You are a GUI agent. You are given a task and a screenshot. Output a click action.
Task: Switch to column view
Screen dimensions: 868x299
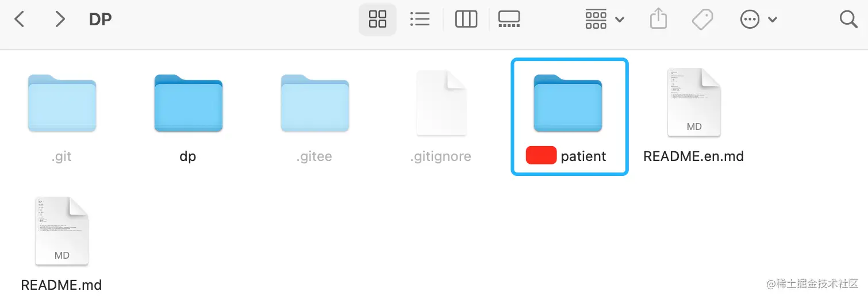tap(466, 20)
